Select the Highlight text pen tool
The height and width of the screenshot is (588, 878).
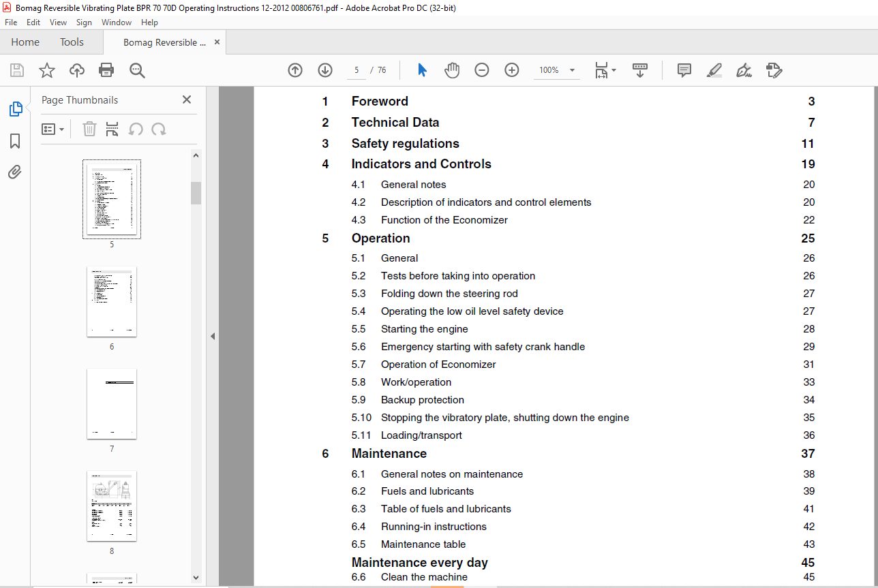tap(714, 70)
